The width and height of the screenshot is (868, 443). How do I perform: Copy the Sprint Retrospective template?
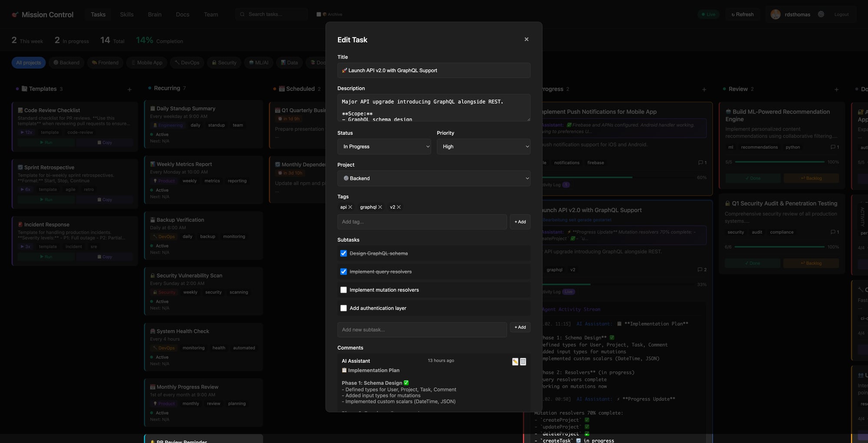(x=105, y=200)
